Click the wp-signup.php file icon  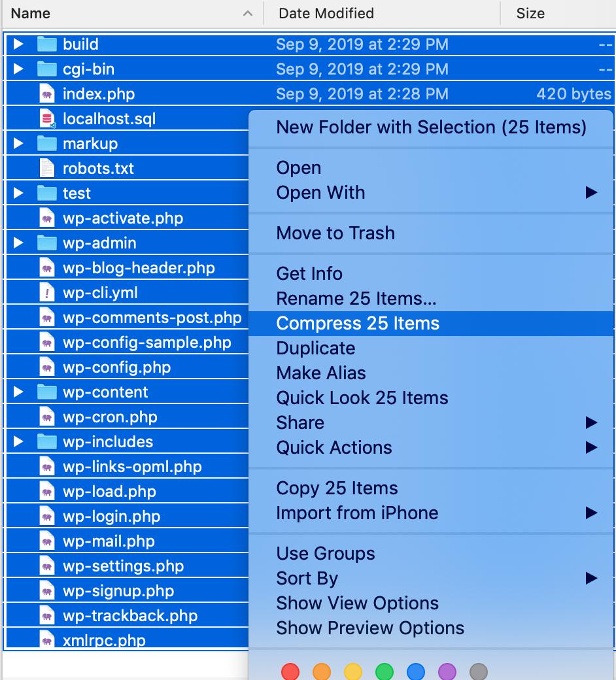pyautogui.click(x=47, y=590)
